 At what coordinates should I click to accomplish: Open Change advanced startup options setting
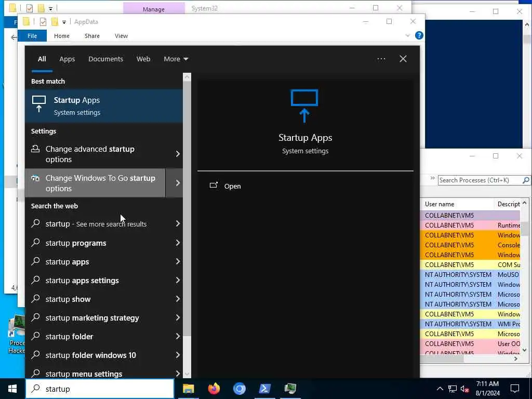tap(95, 154)
